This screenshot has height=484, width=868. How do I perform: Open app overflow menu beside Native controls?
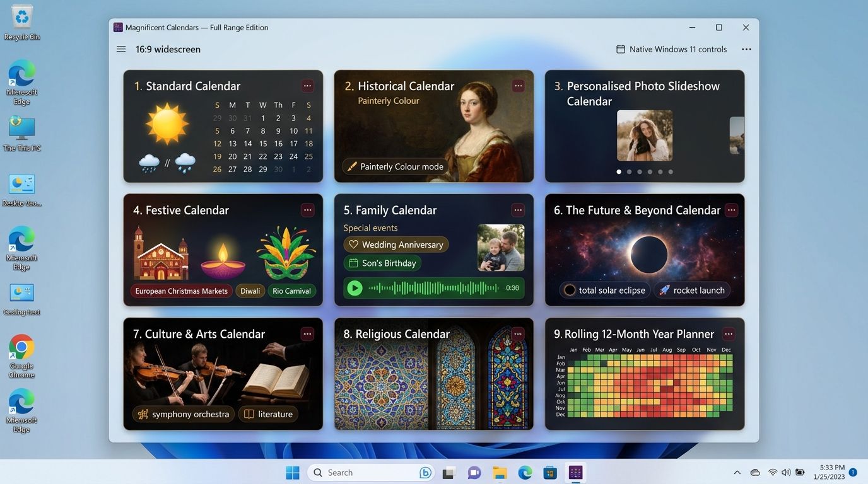(746, 49)
